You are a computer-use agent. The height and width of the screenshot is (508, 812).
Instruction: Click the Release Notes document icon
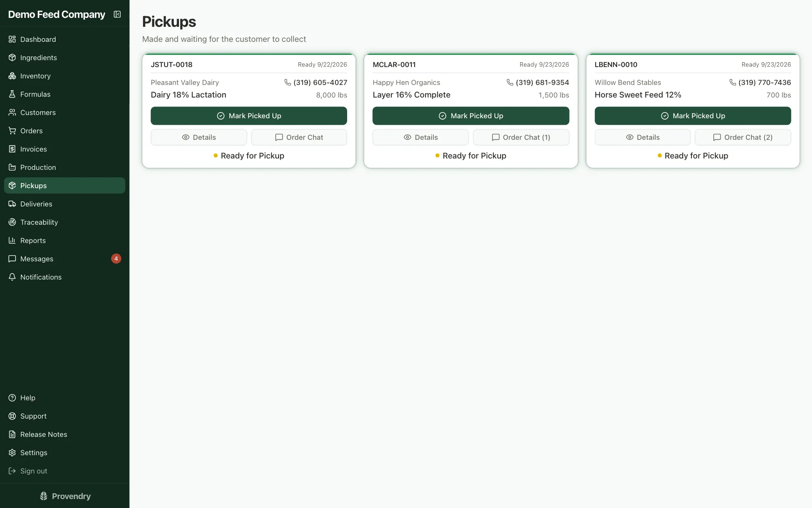coord(12,434)
